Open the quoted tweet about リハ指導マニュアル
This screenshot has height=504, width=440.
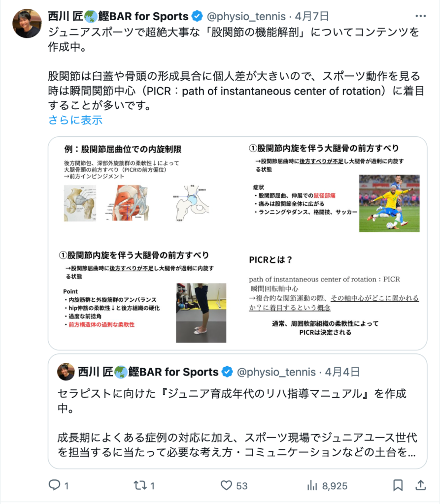pos(237,411)
